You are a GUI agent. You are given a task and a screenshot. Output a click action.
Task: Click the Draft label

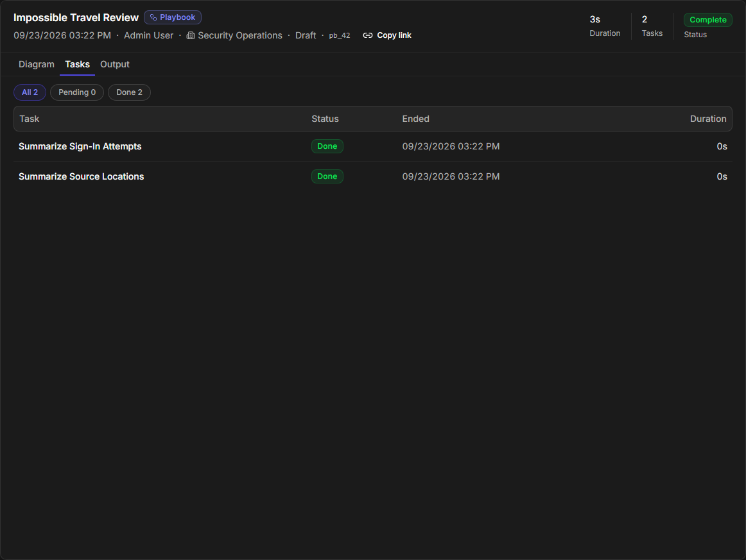[306, 36]
